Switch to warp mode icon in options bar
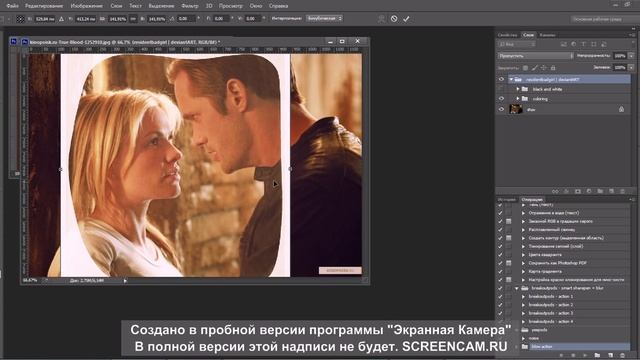This screenshot has height=360, width=640. point(381,19)
